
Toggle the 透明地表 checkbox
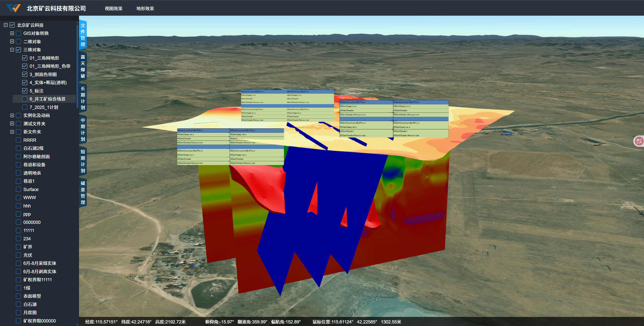(18, 173)
